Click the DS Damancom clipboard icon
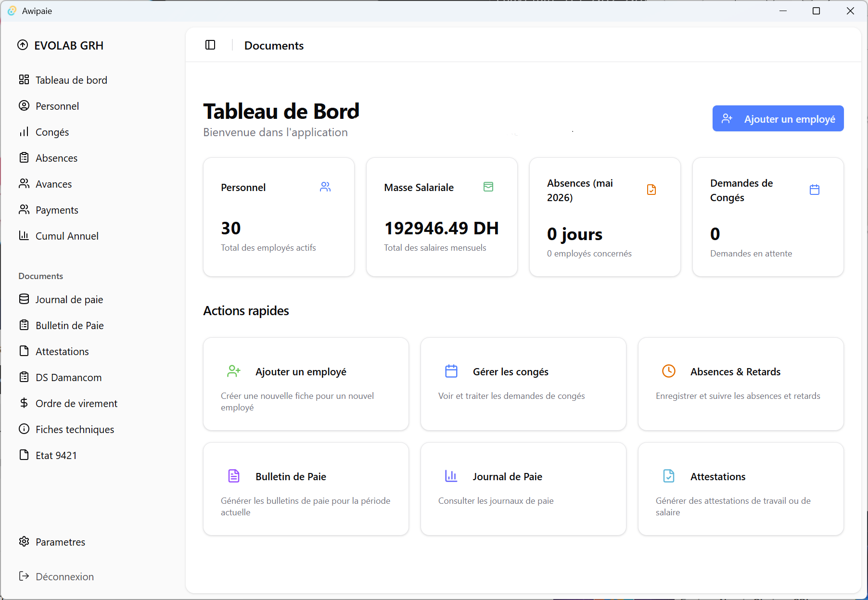The height and width of the screenshot is (600, 868). click(x=24, y=377)
